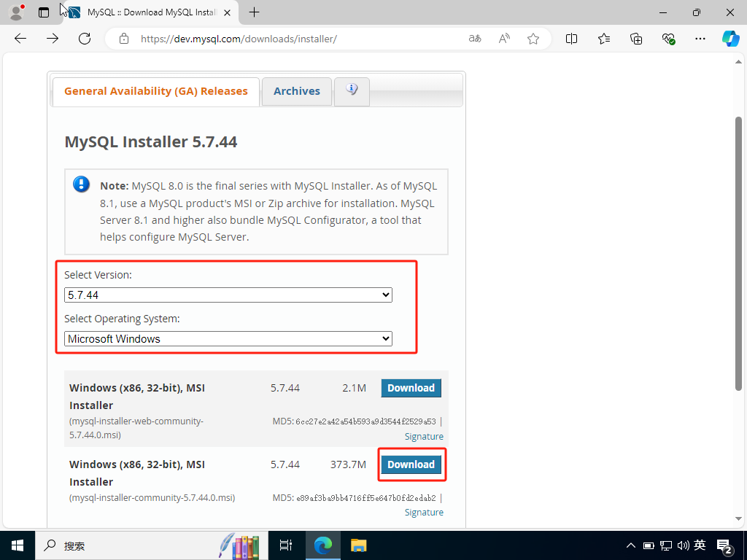Viewport: 747px width, 560px height.
Task: Refresh the page with the reload icon
Action: tap(85, 39)
